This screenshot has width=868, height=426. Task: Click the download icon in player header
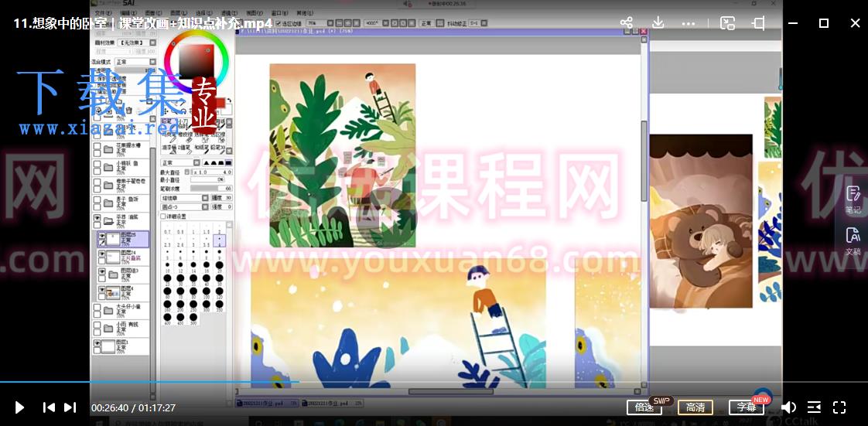658,22
